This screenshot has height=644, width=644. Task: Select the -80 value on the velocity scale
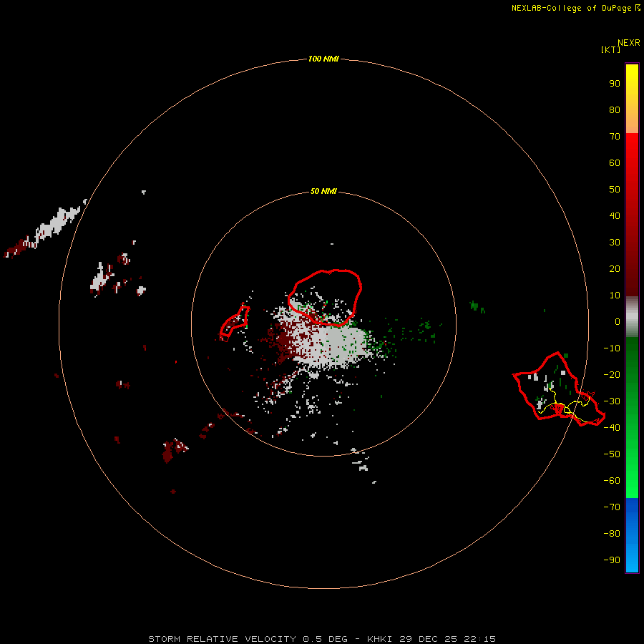click(x=612, y=534)
